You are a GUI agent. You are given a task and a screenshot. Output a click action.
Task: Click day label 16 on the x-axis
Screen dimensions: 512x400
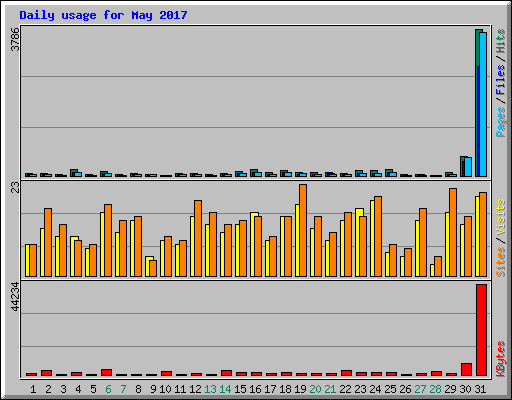point(255,389)
